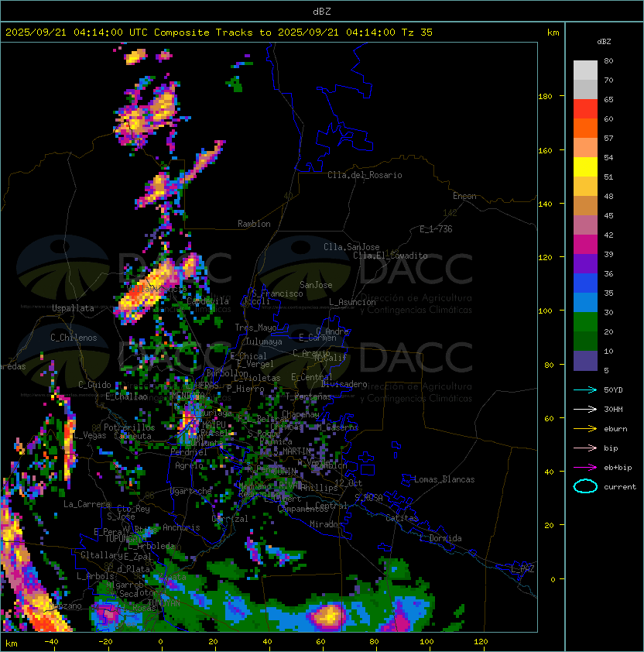This screenshot has height=652, width=644.
Task: Click the 'Divisadero' map label
Action: pos(344,384)
